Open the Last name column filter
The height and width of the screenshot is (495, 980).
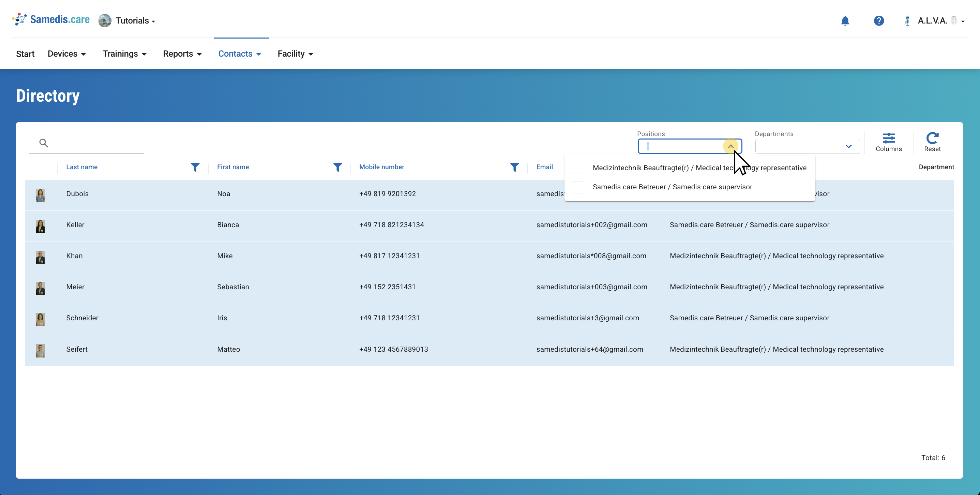(x=195, y=167)
